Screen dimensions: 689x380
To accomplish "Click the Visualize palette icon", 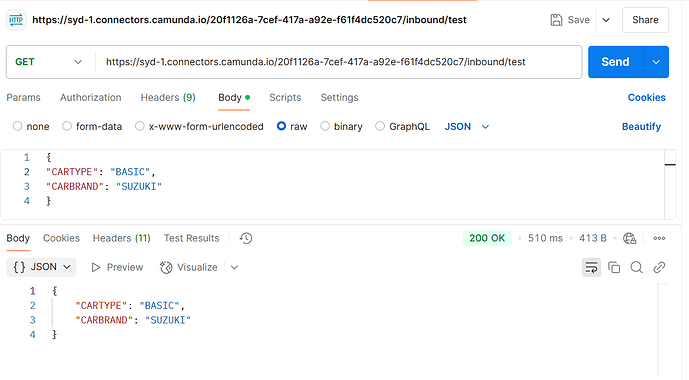I will tap(166, 267).
